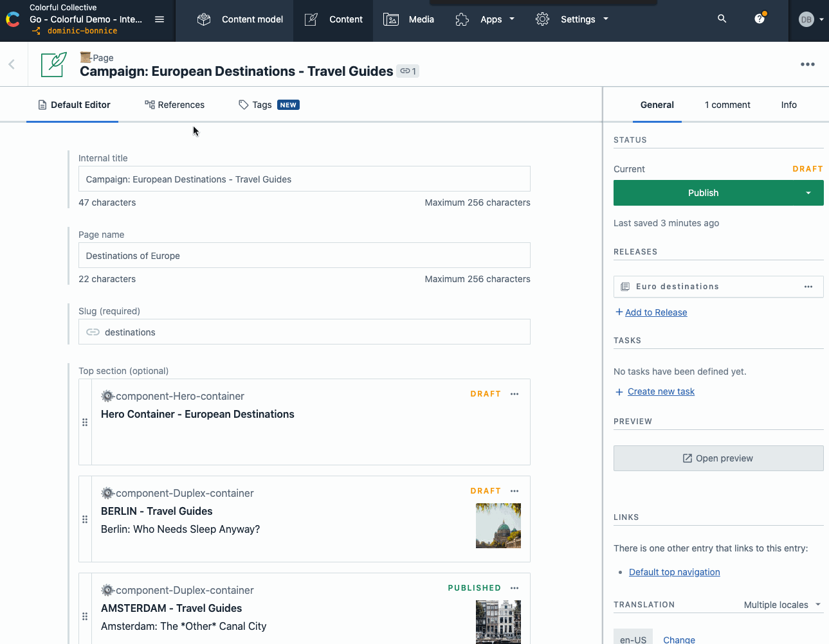Image resolution: width=829 pixels, height=644 pixels.
Task: Open the Content model section
Action: [x=240, y=19]
